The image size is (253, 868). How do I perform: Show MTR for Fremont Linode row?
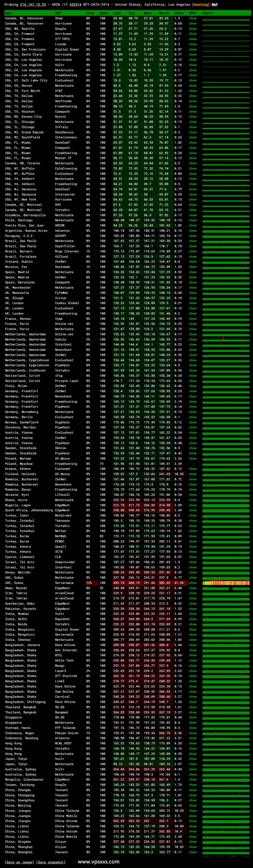[x=193, y=44]
